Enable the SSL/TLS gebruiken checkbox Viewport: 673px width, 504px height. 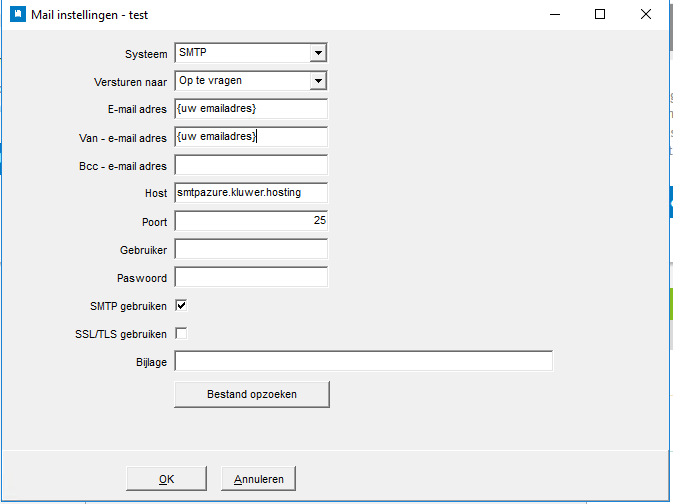click(181, 333)
